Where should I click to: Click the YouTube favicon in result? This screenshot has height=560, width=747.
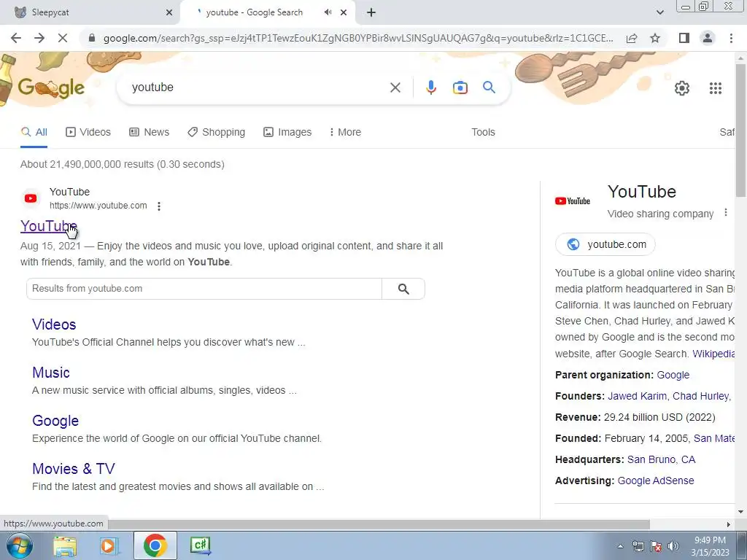coord(31,198)
